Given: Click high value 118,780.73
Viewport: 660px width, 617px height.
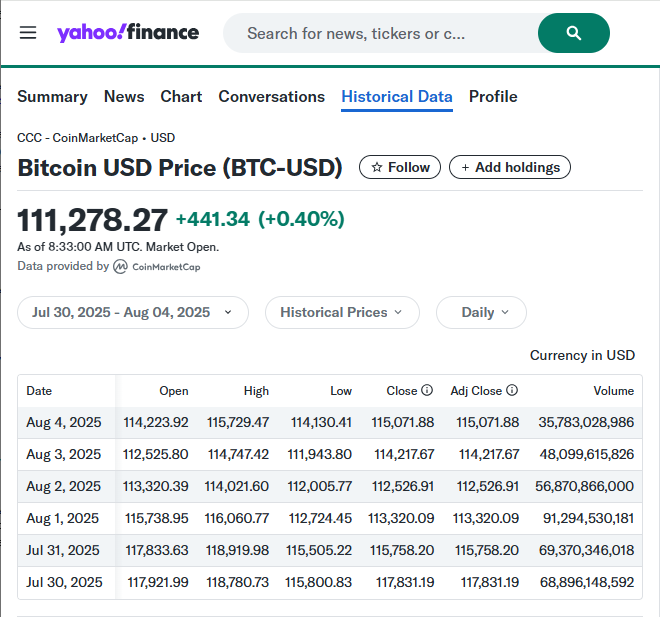Looking at the screenshot, I should point(237,582).
